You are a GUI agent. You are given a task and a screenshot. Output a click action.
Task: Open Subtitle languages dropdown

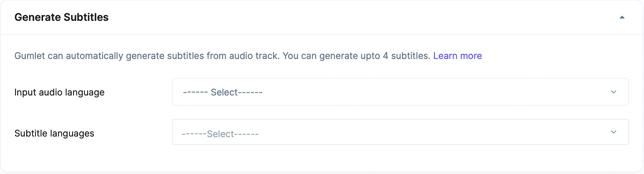(x=400, y=132)
